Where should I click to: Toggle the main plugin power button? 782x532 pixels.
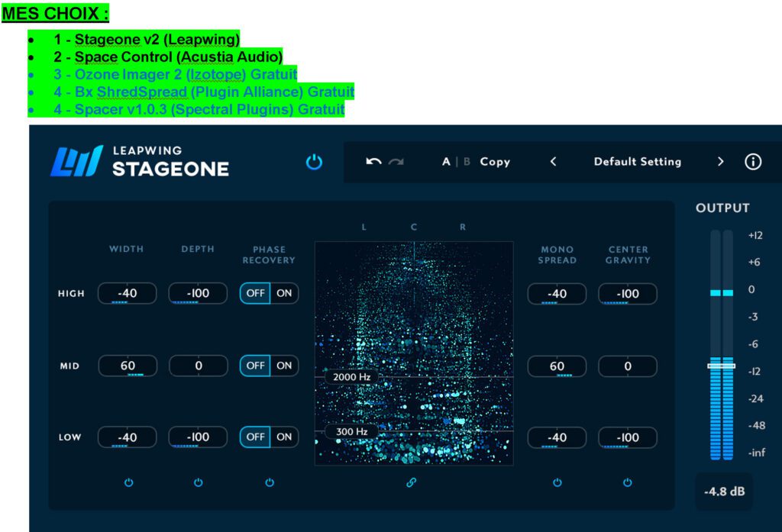tap(314, 162)
